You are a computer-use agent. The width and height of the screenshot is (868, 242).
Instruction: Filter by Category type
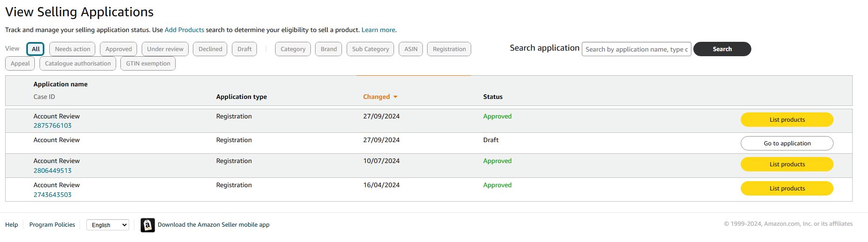coord(293,49)
